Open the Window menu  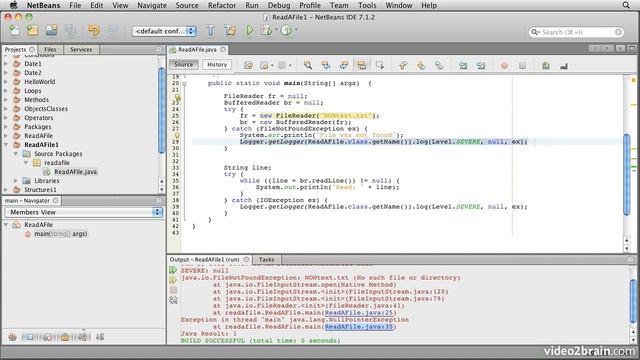coord(398,5)
